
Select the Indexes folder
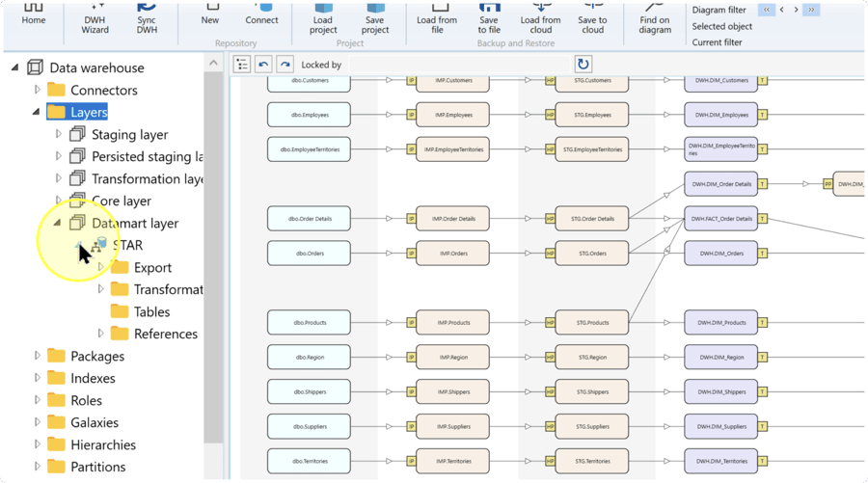[x=93, y=378]
